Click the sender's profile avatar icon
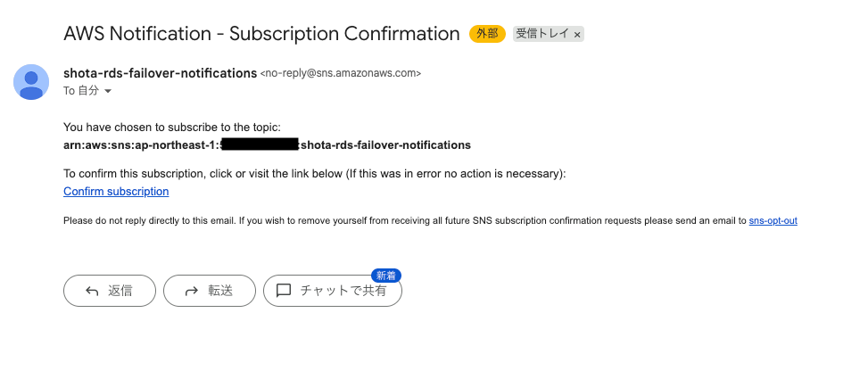This screenshot has width=868, height=379. click(x=31, y=82)
